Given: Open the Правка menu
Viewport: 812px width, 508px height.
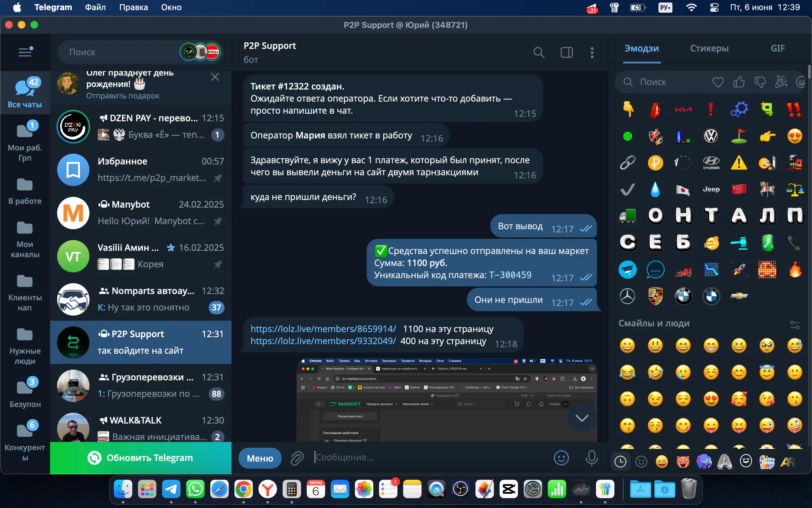Looking at the screenshot, I should pyautogui.click(x=134, y=7).
